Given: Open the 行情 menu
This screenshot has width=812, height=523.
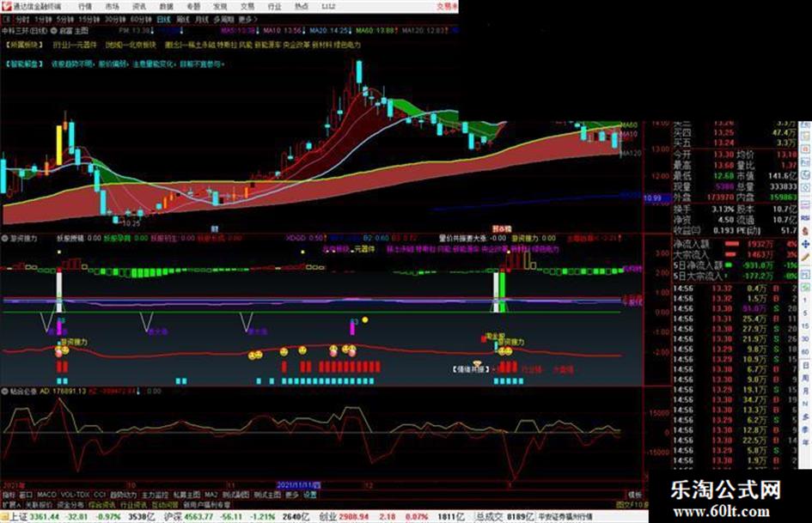Looking at the screenshot, I should [x=85, y=7].
